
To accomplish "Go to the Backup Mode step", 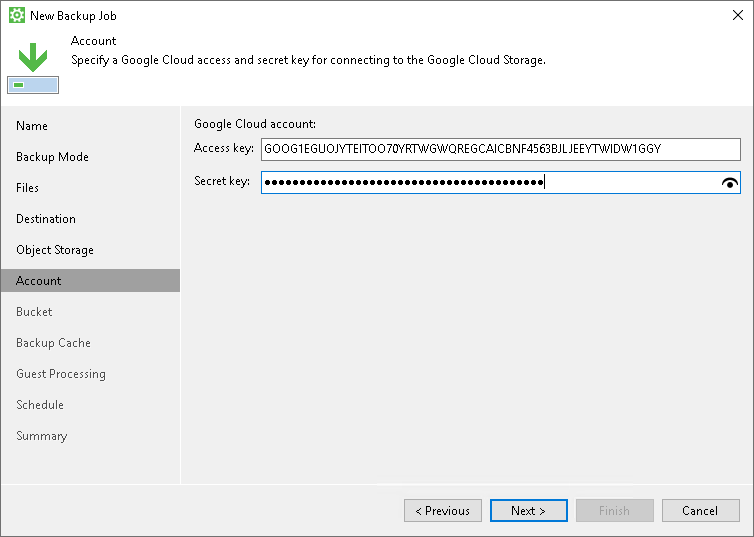I will coord(52,157).
